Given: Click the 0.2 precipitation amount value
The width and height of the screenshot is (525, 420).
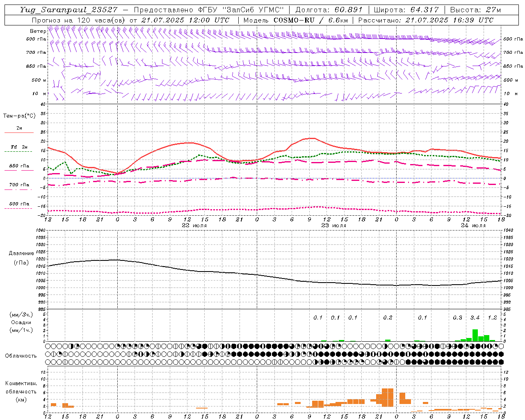Looking at the screenshot, I should click(x=388, y=318).
